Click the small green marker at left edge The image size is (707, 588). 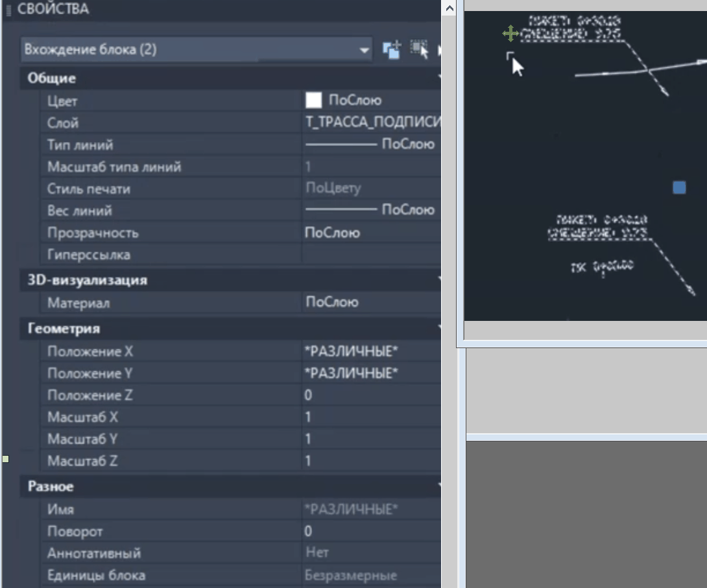click(x=6, y=459)
